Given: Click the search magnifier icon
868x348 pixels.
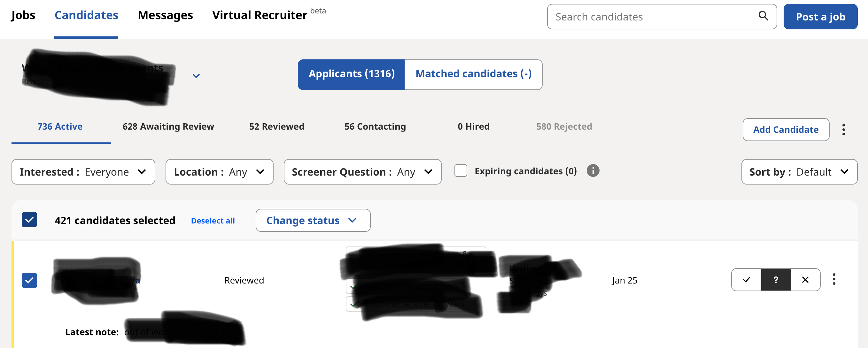Looking at the screenshot, I should (x=763, y=16).
